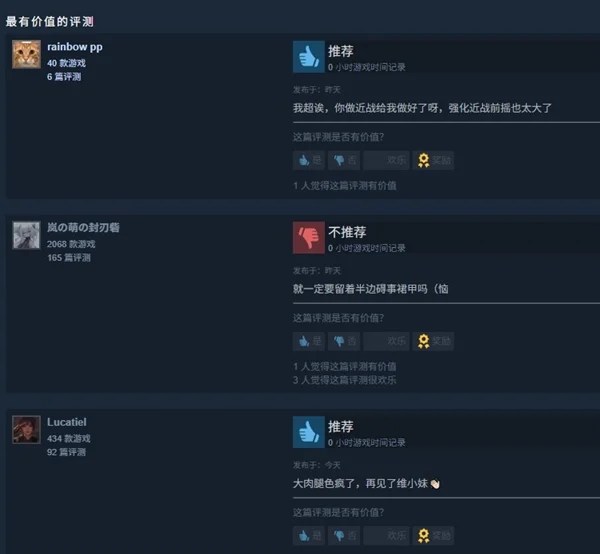Viewport: 600px width, 554px height.
Task: Mark the not-recommended review as 欢乐
Action: (386, 341)
